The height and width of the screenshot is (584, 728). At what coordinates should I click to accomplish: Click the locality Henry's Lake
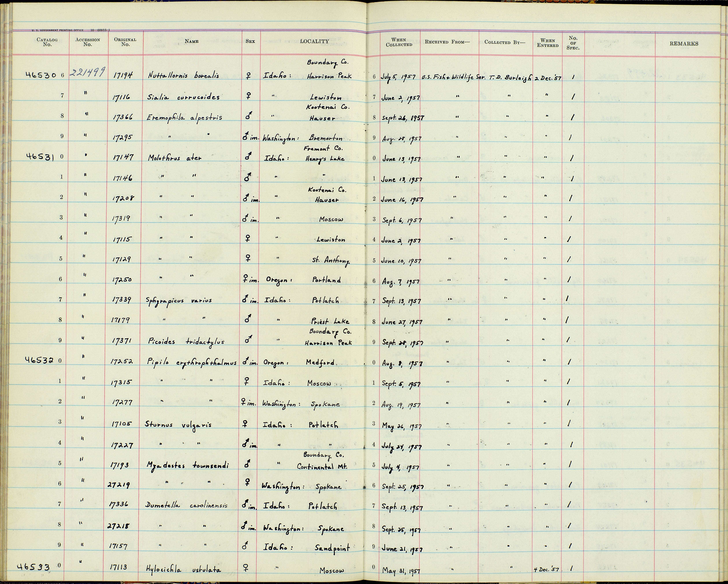(x=325, y=159)
